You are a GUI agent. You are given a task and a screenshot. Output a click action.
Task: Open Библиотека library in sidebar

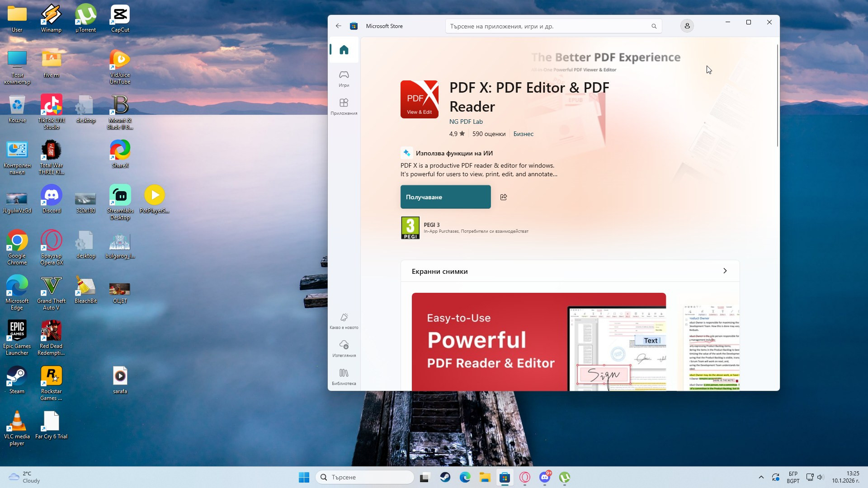344,377
